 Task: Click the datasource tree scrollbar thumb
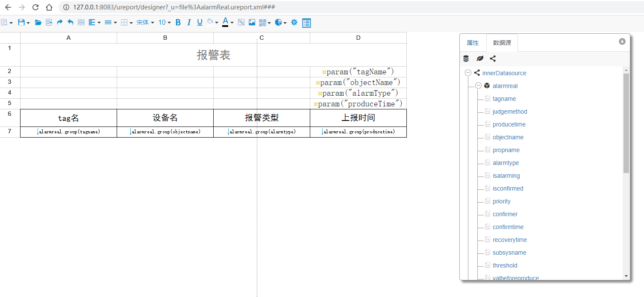coord(626,123)
